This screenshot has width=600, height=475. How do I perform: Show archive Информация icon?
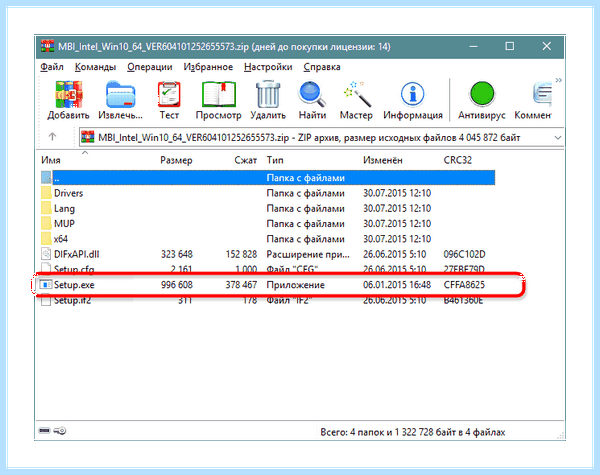tap(412, 94)
